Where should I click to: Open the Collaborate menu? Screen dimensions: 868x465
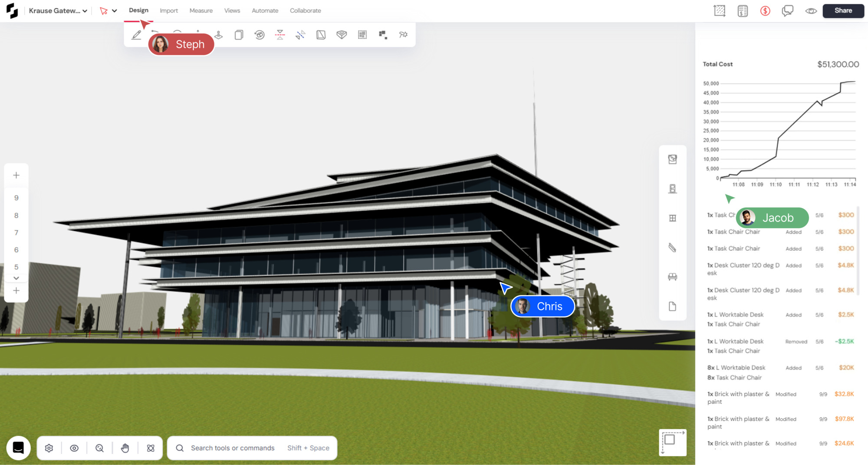(305, 10)
